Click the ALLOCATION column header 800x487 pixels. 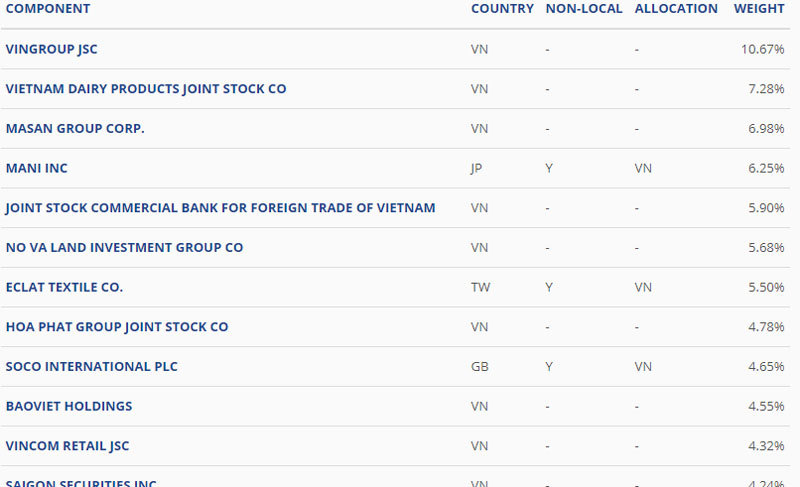676,9
